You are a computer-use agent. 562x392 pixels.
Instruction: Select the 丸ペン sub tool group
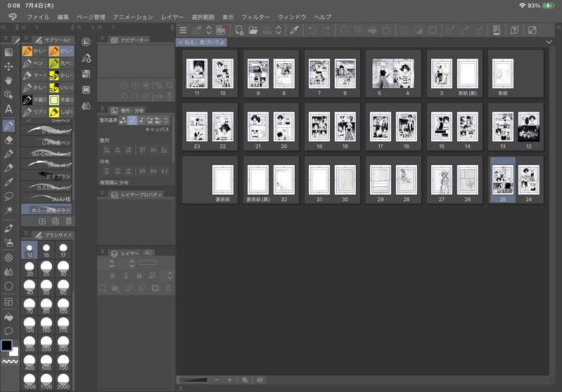[x=62, y=63]
